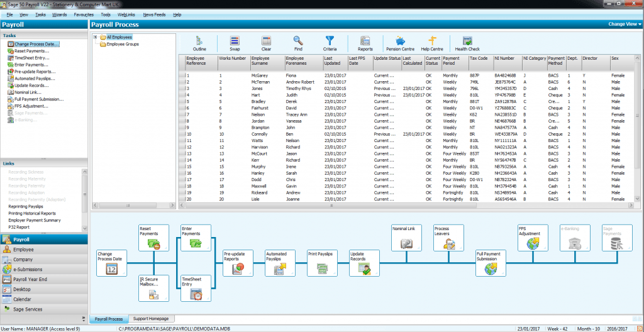Select the row selector for employee McGarey

click(182, 75)
